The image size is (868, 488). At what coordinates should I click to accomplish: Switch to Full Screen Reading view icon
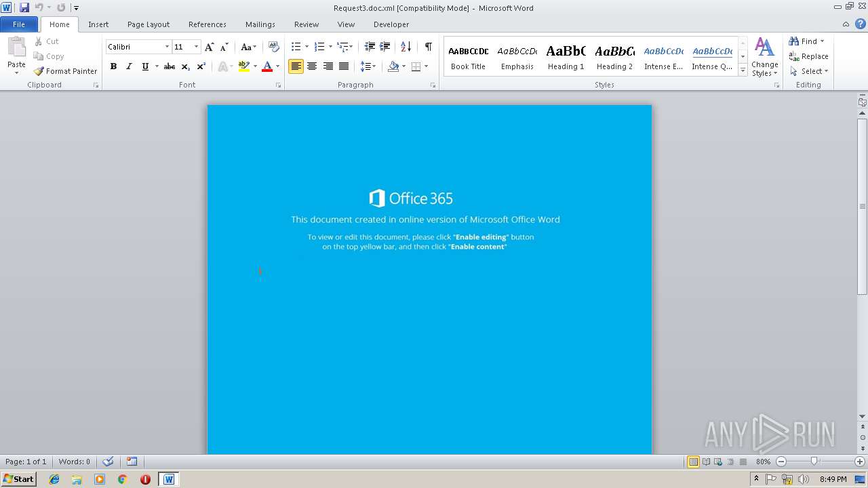point(706,462)
